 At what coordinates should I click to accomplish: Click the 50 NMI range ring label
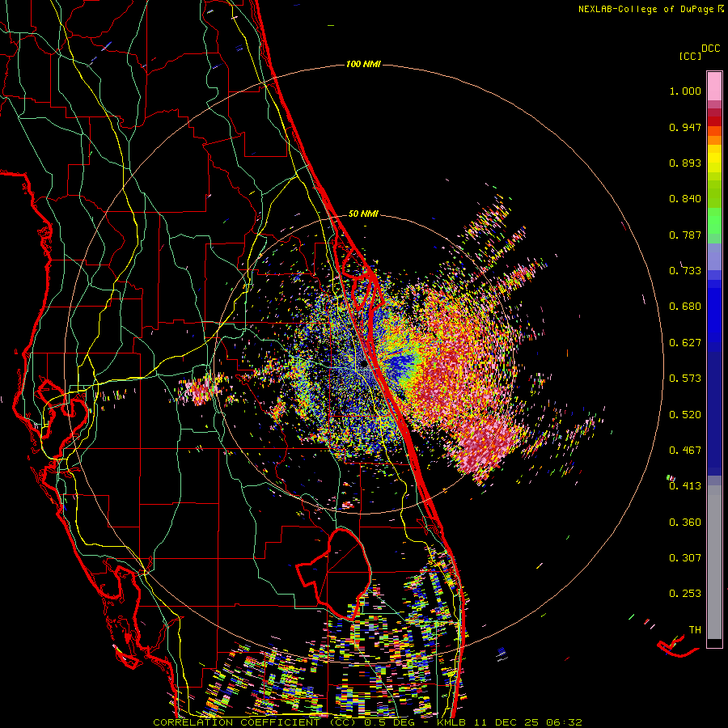point(363,214)
